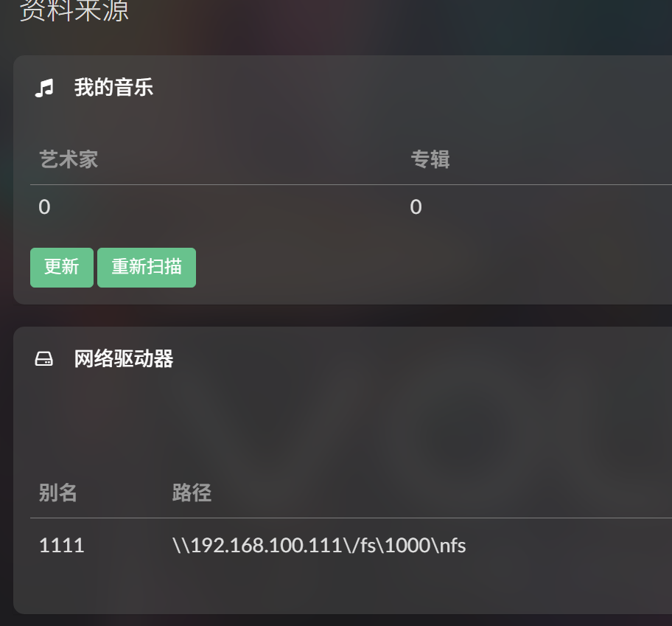Click the artist count value 0
Viewport: 672px width, 626px height.
point(44,207)
